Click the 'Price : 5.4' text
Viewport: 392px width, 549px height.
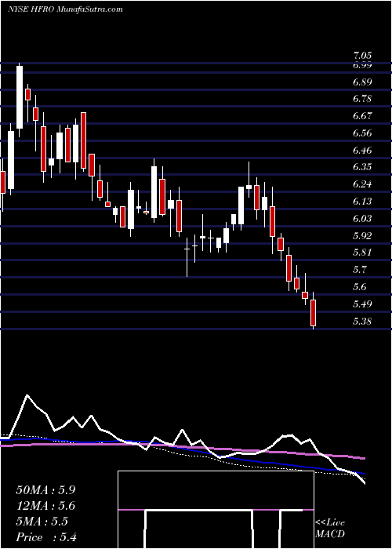click(46, 537)
